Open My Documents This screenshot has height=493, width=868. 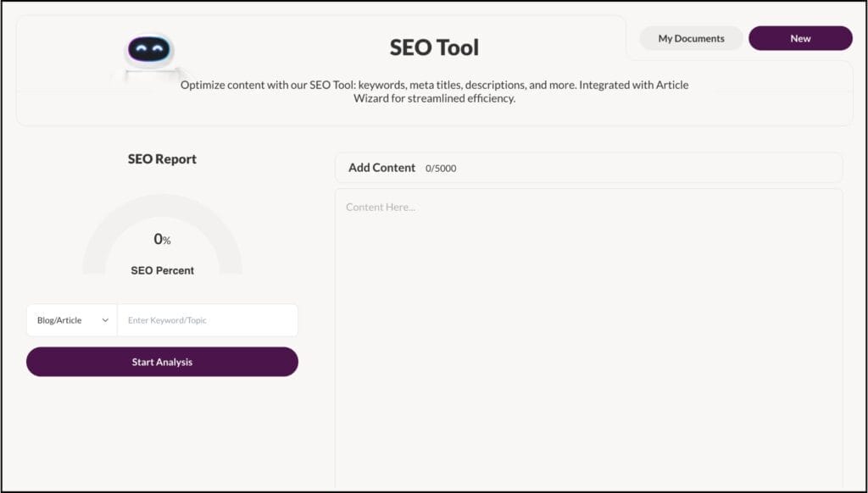(691, 39)
